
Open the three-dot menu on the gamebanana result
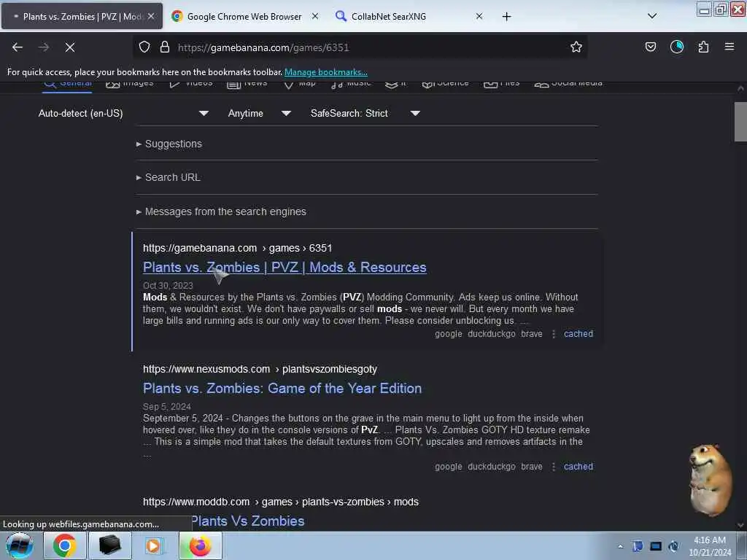tap(553, 334)
